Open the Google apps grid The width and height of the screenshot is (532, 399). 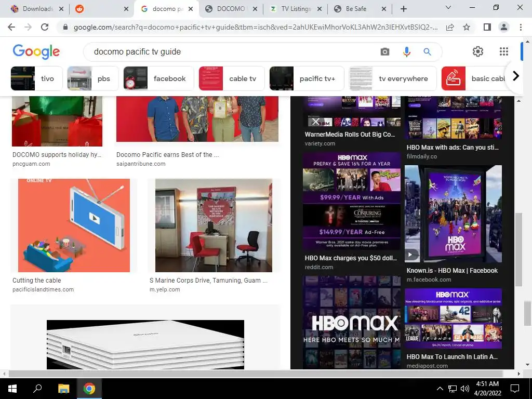pos(504,51)
